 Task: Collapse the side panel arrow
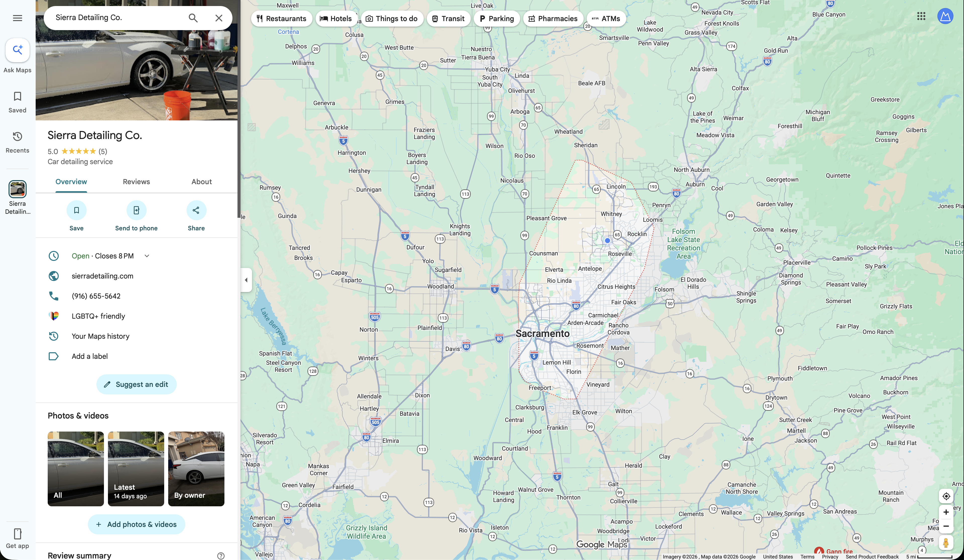(x=246, y=280)
